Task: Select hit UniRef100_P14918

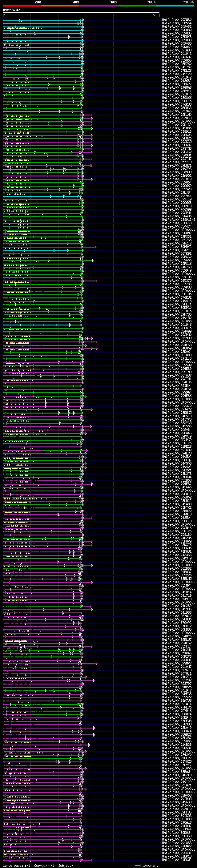Action: [177, 599]
